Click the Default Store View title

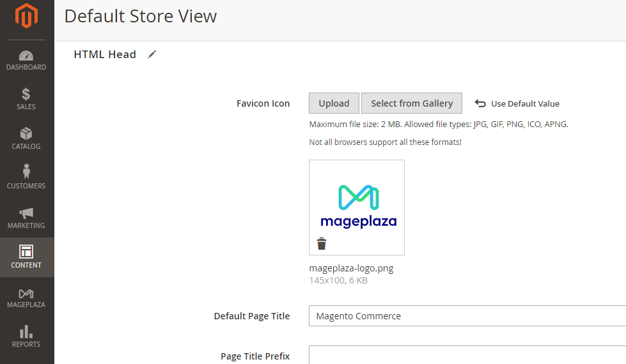(x=141, y=17)
